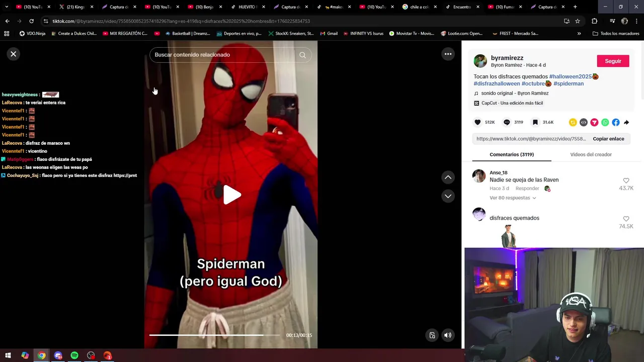Click the tiktok.com address bar URL

(x=181, y=21)
